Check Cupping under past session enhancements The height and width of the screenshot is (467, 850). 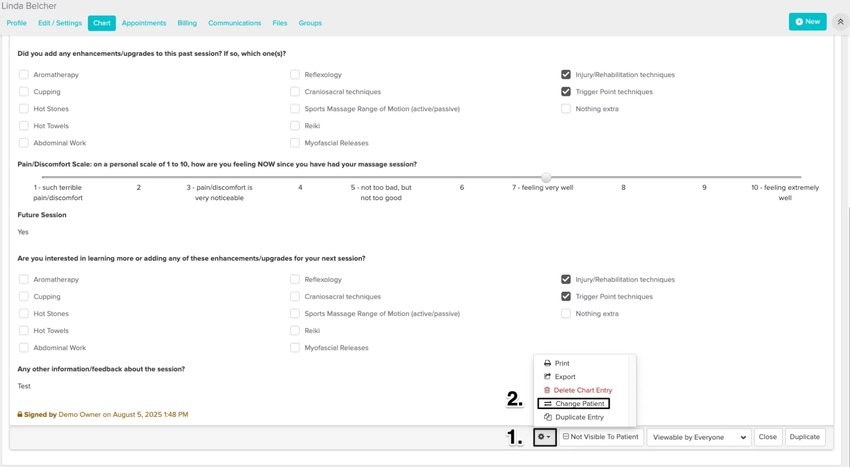pyautogui.click(x=24, y=92)
